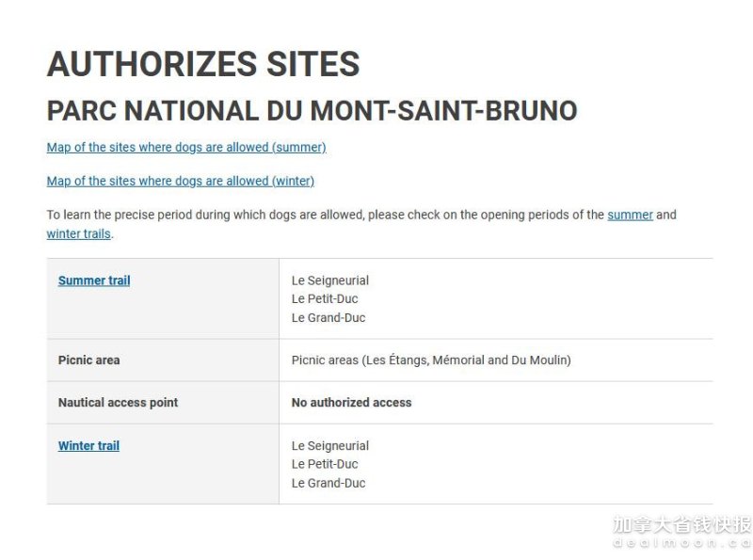Click the 'No authorized access' text
This screenshot has height=560, width=753.
click(351, 403)
